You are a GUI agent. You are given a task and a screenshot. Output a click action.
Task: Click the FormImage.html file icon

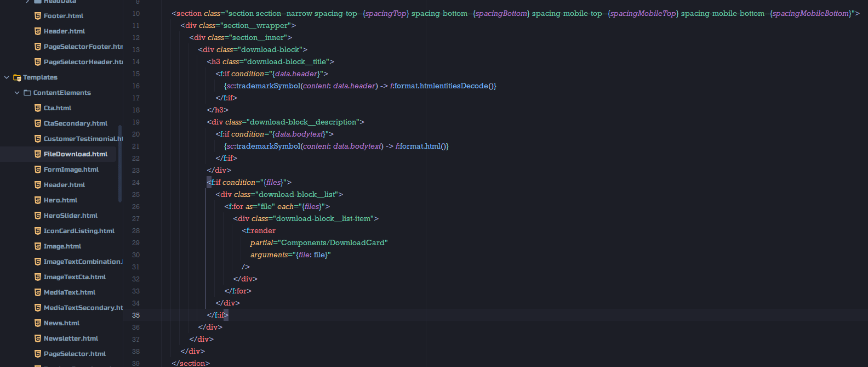point(38,170)
